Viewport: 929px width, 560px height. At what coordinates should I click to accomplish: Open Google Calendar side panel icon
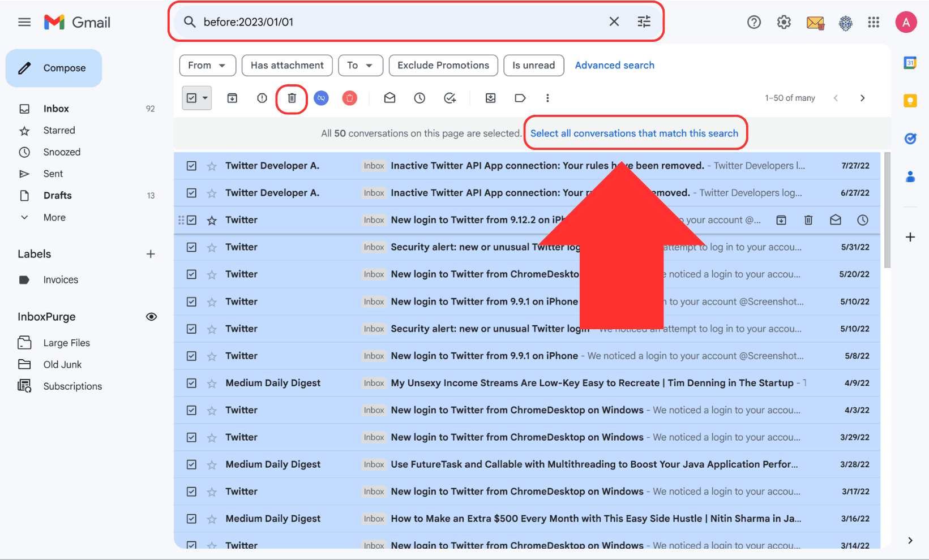(x=910, y=63)
